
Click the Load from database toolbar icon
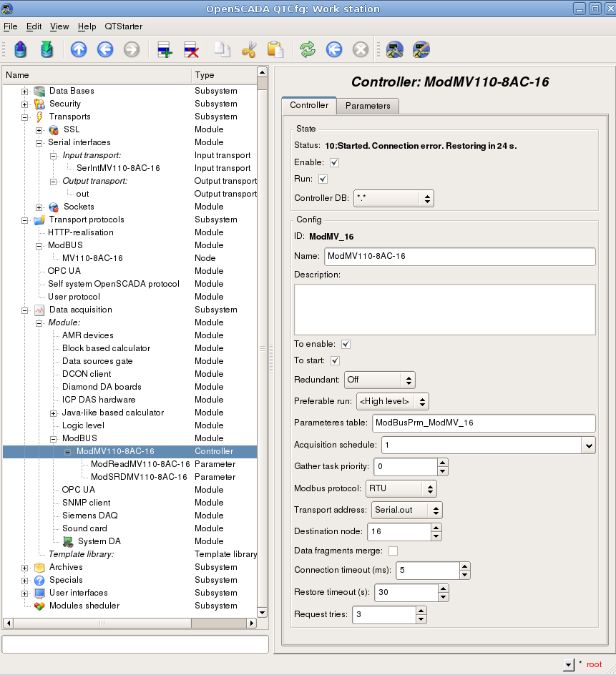tap(21, 49)
